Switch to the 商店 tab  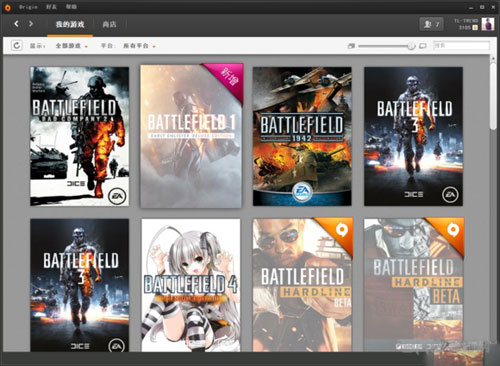point(109,24)
